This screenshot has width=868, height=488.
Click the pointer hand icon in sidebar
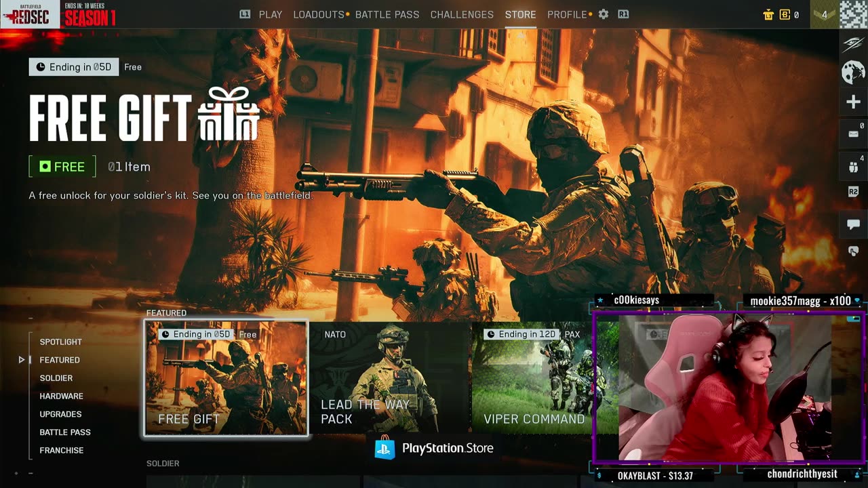point(853,251)
